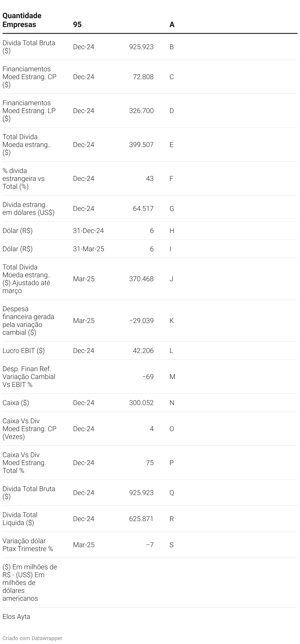Click the "31-Mar-25" date cell
300x644 pixels.
[x=89, y=249]
